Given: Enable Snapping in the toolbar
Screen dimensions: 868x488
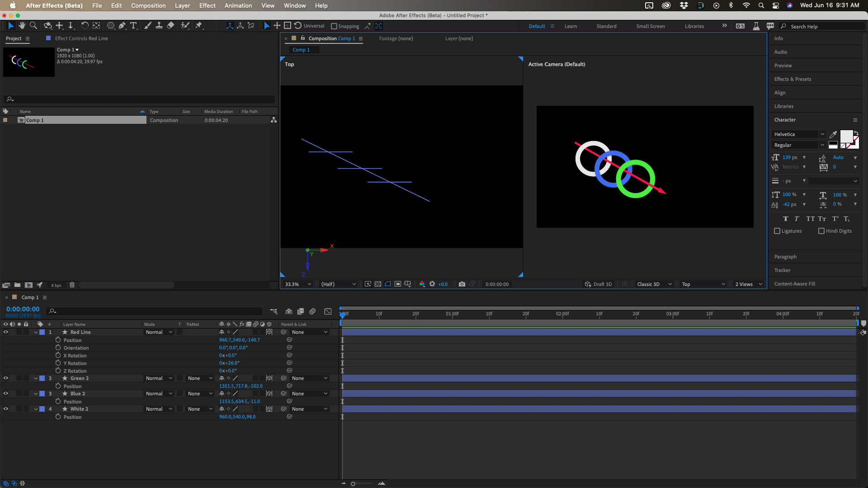Looking at the screenshot, I should point(333,26).
